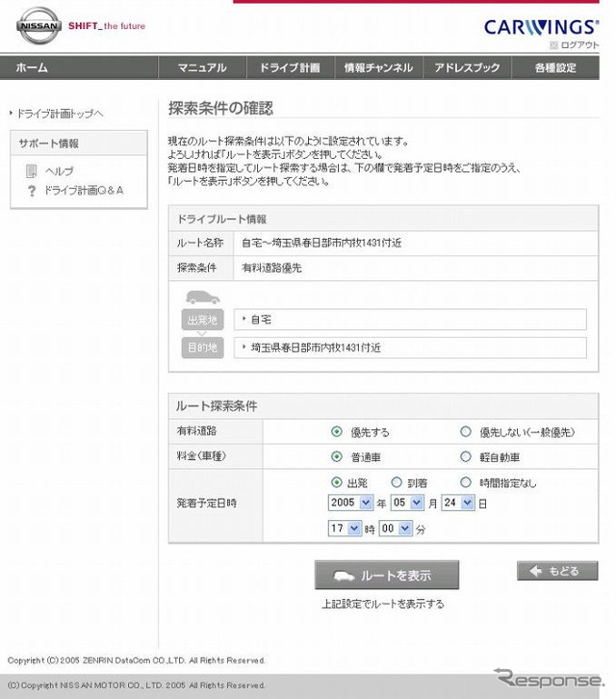Select 到着 time radio button

(x=397, y=482)
